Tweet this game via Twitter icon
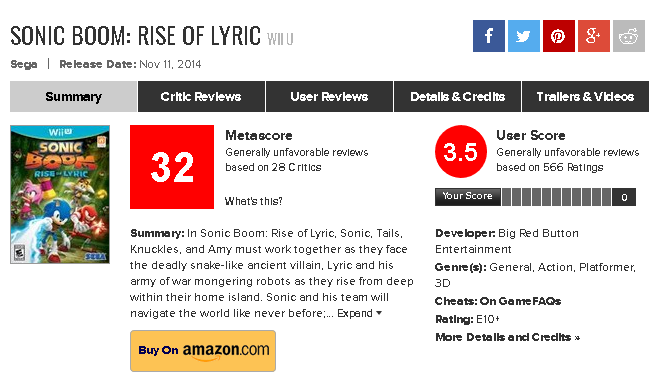This screenshot has width=655, height=379. pyautogui.click(x=524, y=36)
